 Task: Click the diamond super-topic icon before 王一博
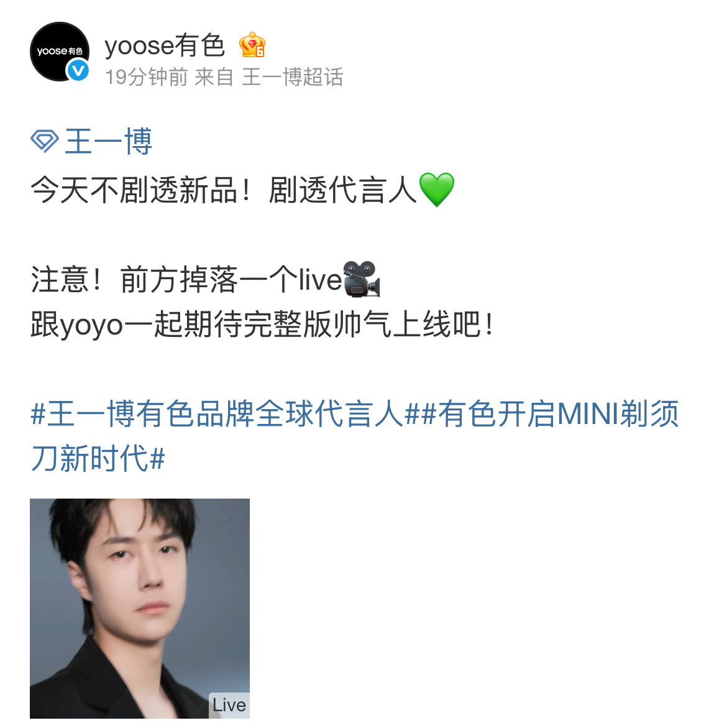click(45, 141)
